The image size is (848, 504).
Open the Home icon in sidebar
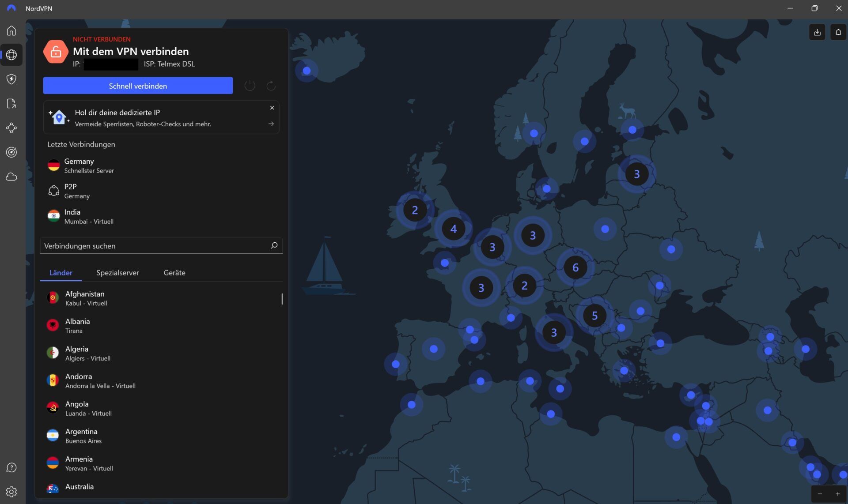click(11, 30)
